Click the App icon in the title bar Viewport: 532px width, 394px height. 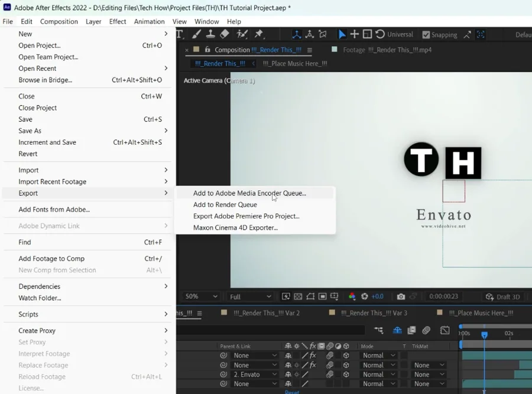pos(7,7)
